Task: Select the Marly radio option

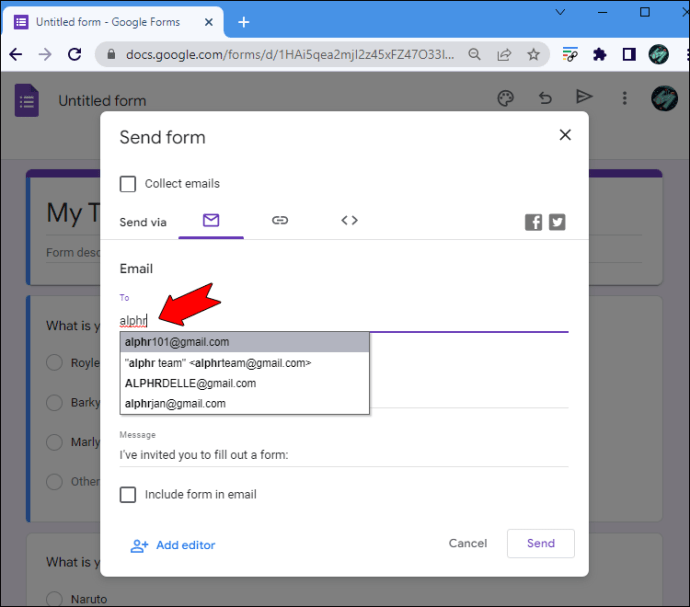Action: (54, 442)
